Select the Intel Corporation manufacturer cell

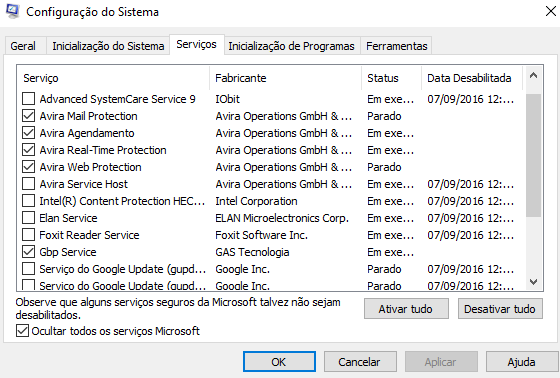coord(256,201)
